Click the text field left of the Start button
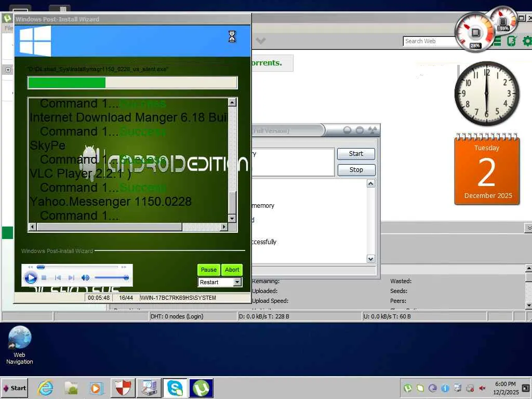This screenshot has height=399, width=532. click(293, 162)
